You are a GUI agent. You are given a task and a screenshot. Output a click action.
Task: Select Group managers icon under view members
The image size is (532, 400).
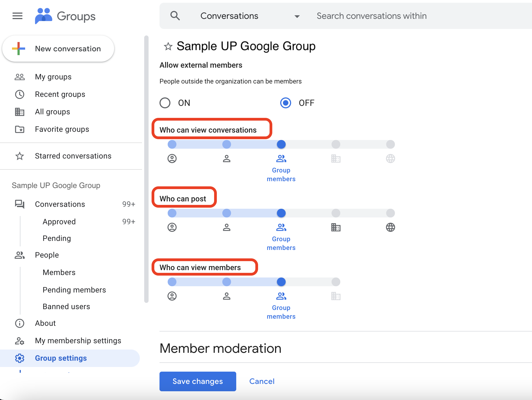(x=227, y=296)
